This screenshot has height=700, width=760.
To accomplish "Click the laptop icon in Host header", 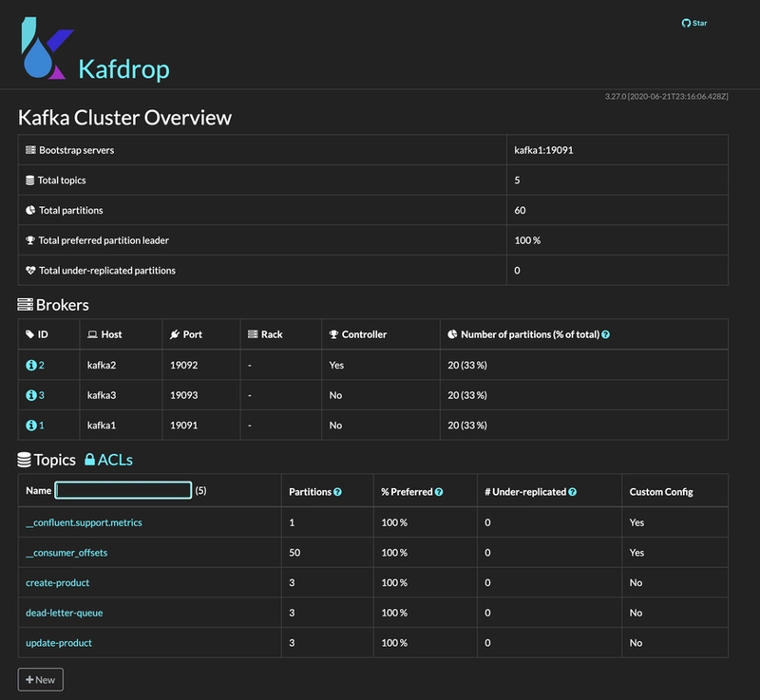I will (x=92, y=334).
